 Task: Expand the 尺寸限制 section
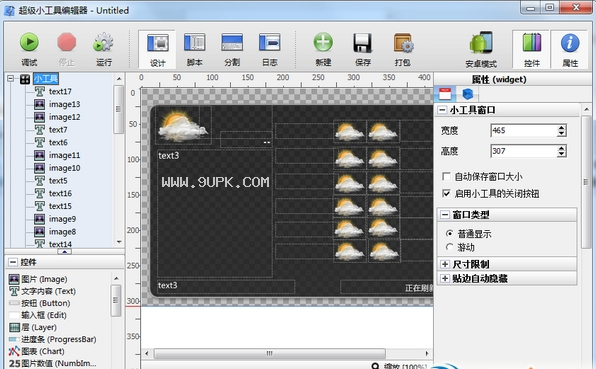[x=445, y=264]
